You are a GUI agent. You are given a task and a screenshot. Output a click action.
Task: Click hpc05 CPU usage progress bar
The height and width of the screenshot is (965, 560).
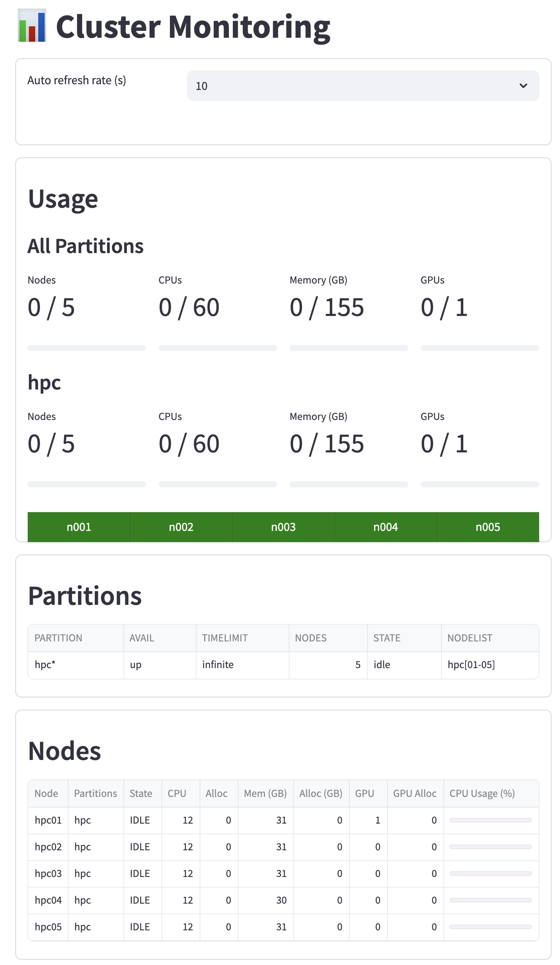(x=490, y=927)
